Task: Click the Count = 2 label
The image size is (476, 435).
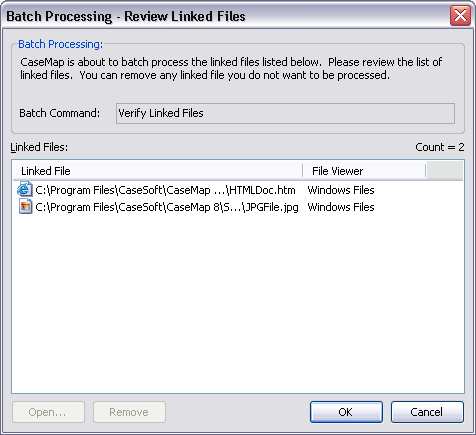Action: [440, 147]
